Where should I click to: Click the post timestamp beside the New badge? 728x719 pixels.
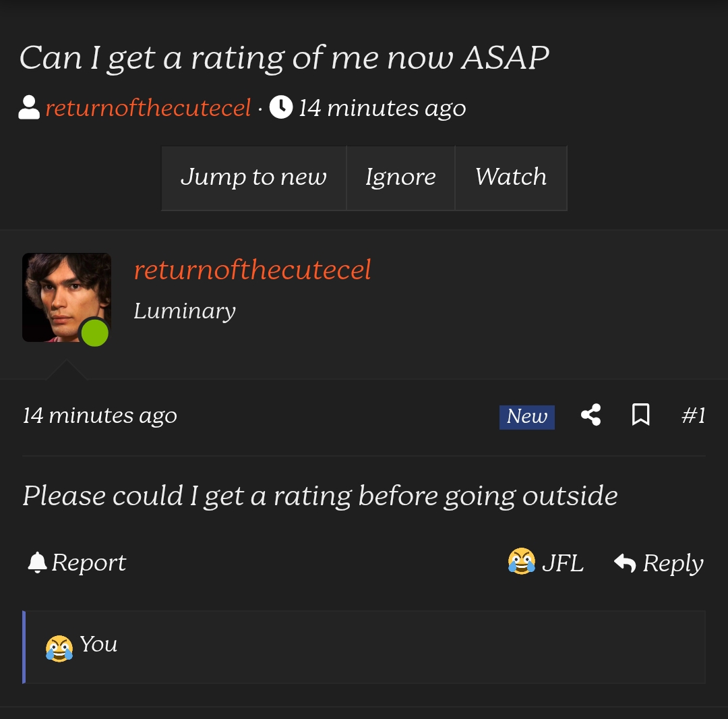[100, 415]
